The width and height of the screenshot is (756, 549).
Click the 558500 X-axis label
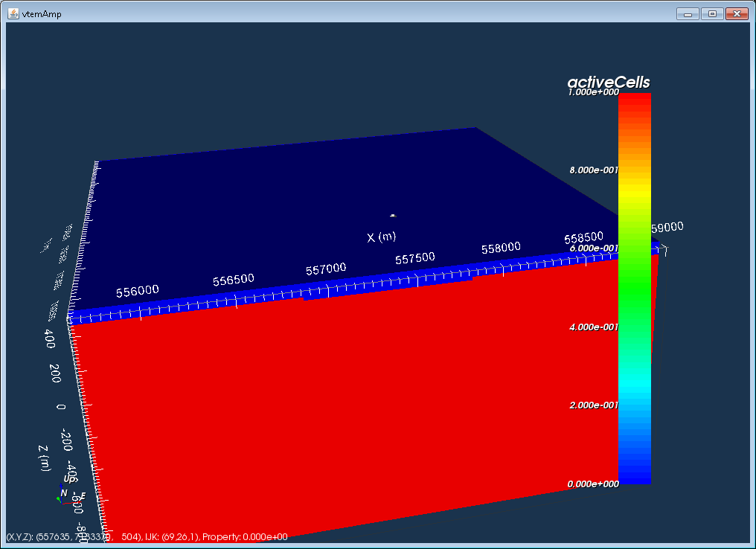584,237
